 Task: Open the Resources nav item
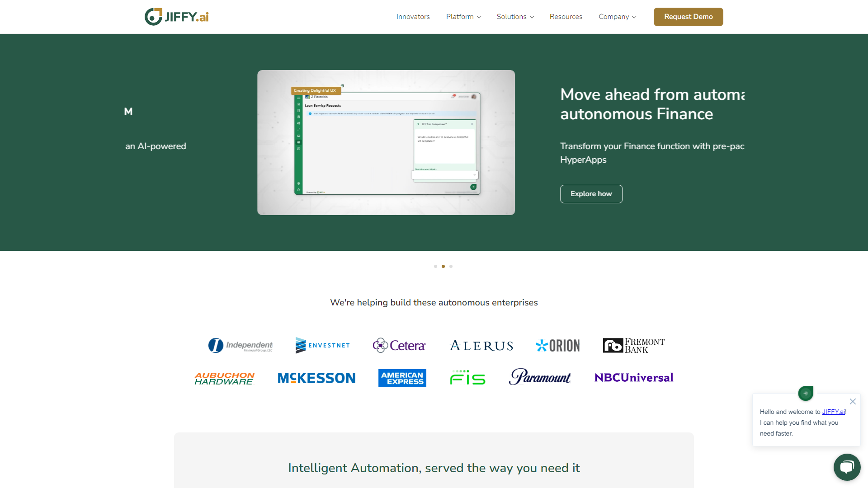pos(566,17)
